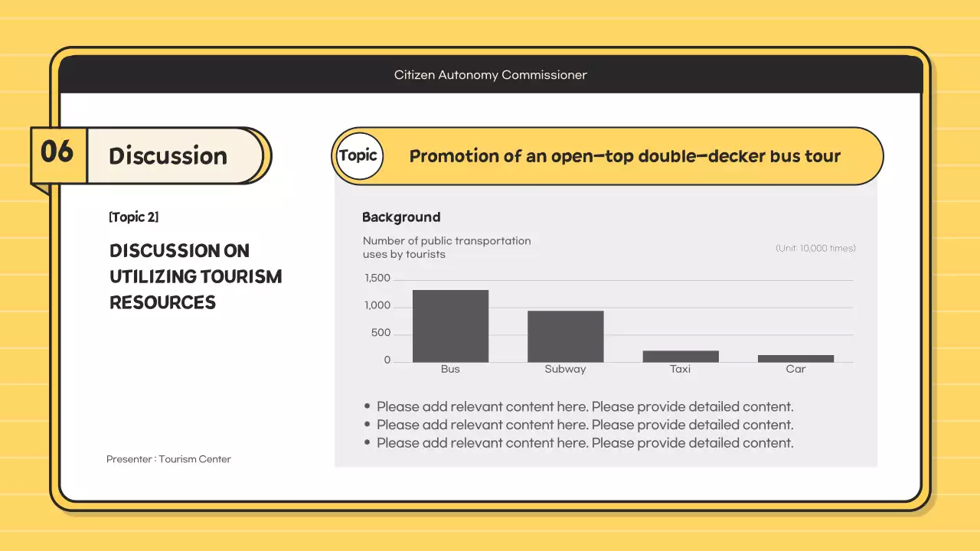Viewport: 980px width, 551px height.
Task: Select the Subway bar in the chart
Action: (x=565, y=337)
